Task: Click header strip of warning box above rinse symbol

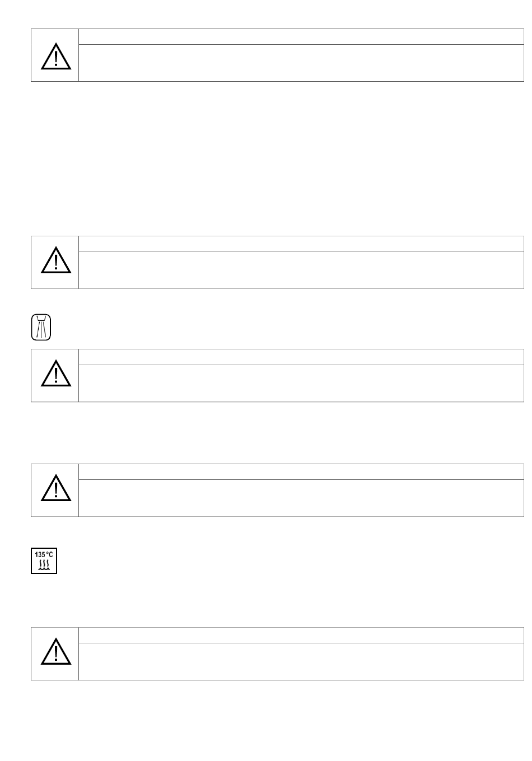Action: [301, 244]
